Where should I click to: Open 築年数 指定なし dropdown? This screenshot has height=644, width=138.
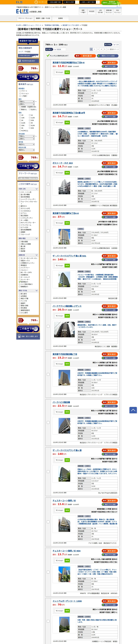(27, 144)
